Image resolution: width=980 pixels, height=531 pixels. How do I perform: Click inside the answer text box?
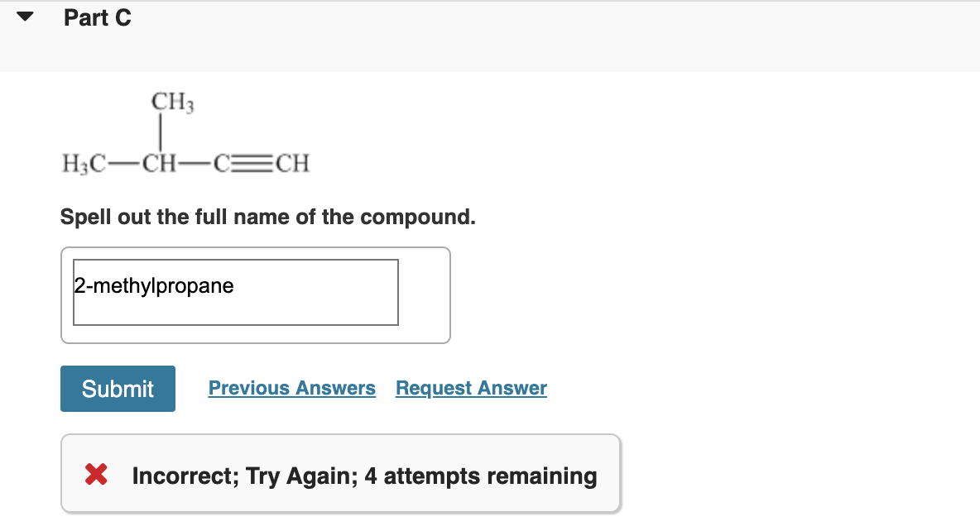pyautogui.click(x=235, y=292)
